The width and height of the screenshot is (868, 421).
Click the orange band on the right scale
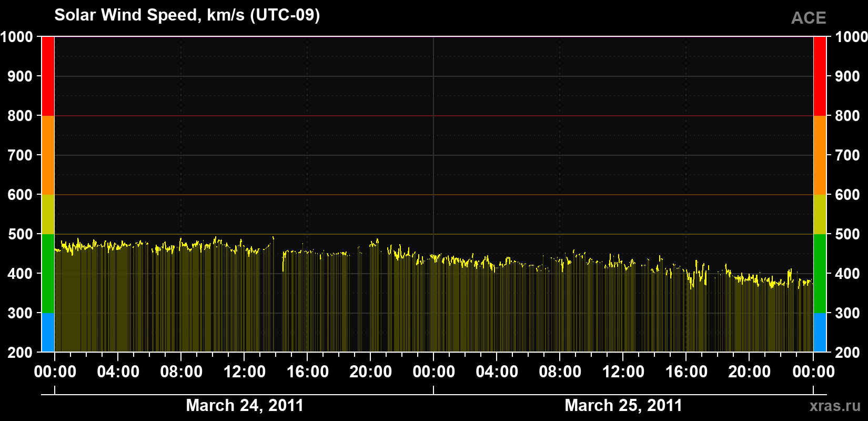820,155
